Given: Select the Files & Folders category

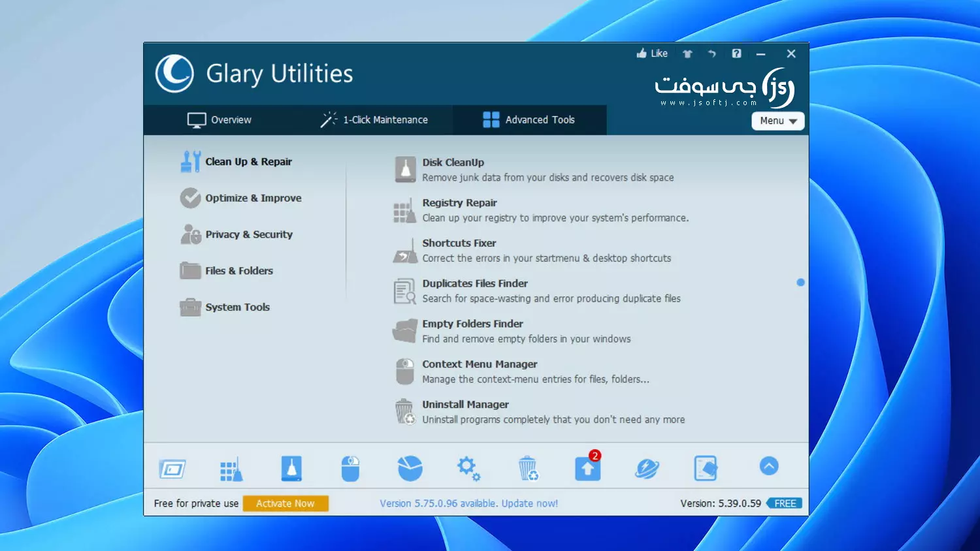Looking at the screenshot, I should 226,271.
